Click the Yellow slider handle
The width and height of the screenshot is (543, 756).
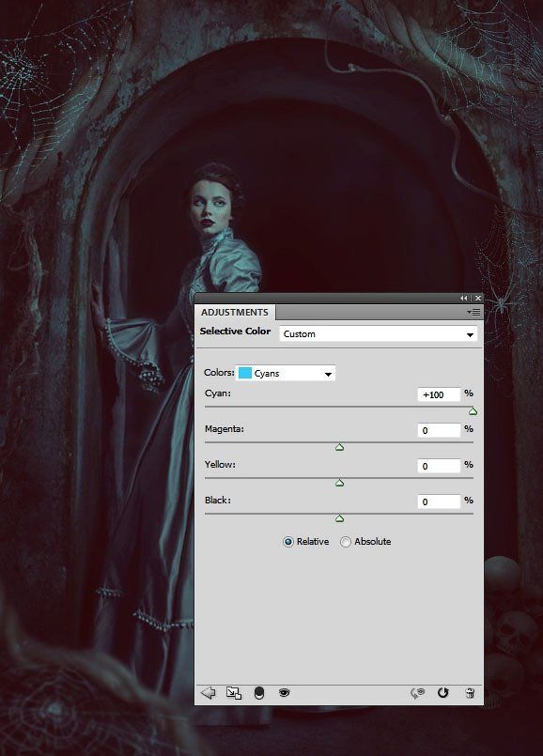pos(339,483)
